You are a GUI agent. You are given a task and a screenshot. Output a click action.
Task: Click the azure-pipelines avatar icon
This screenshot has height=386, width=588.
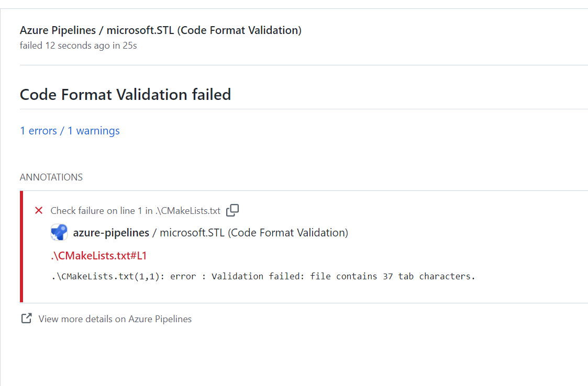[x=59, y=233]
